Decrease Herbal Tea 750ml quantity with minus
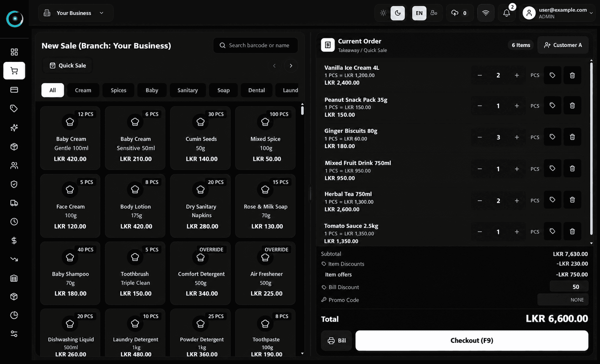Image resolution: width=600 pixels, height=364 pixels. [x=480, y=200]
